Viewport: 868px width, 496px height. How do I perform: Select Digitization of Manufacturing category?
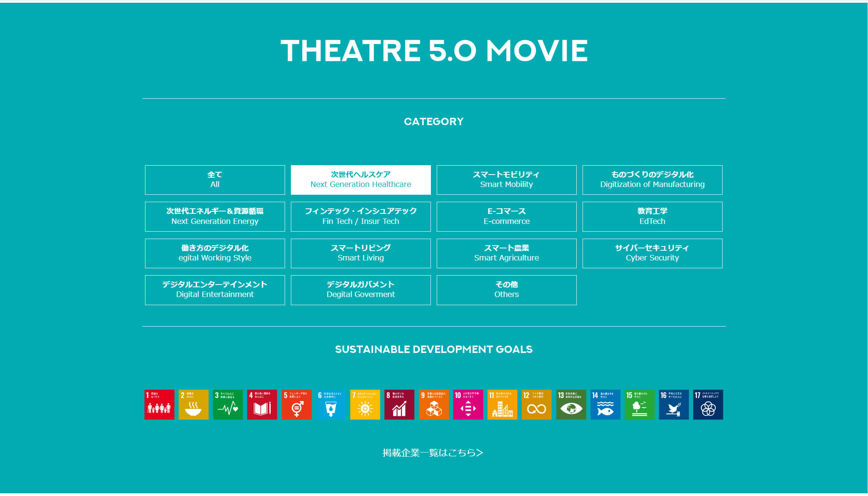tap(652, 180)
